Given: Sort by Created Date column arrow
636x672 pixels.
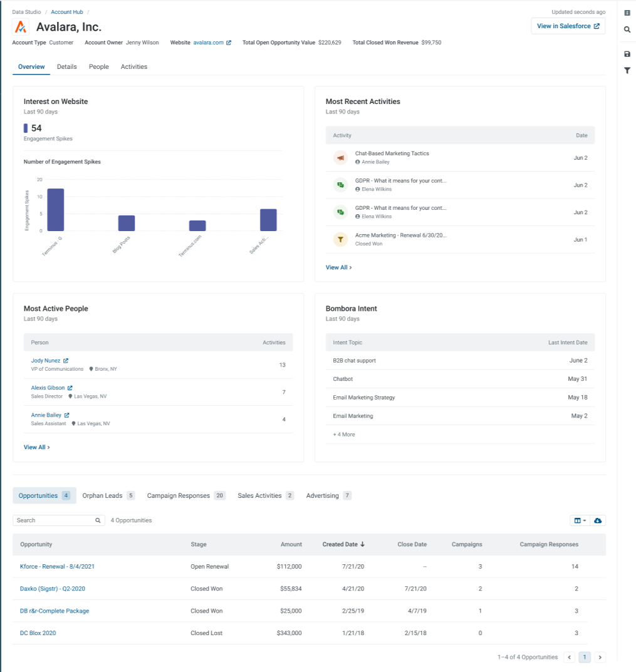Looking at the screenshot, I should pos(362,544).
